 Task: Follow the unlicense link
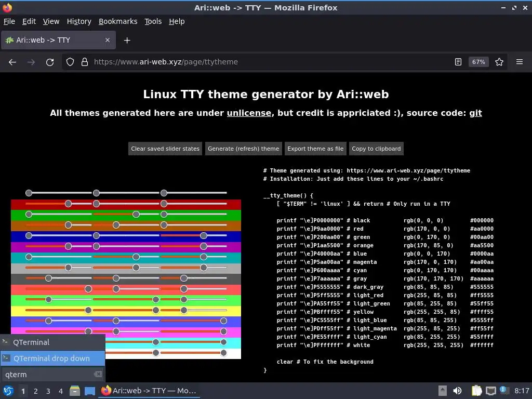[249, 113]
